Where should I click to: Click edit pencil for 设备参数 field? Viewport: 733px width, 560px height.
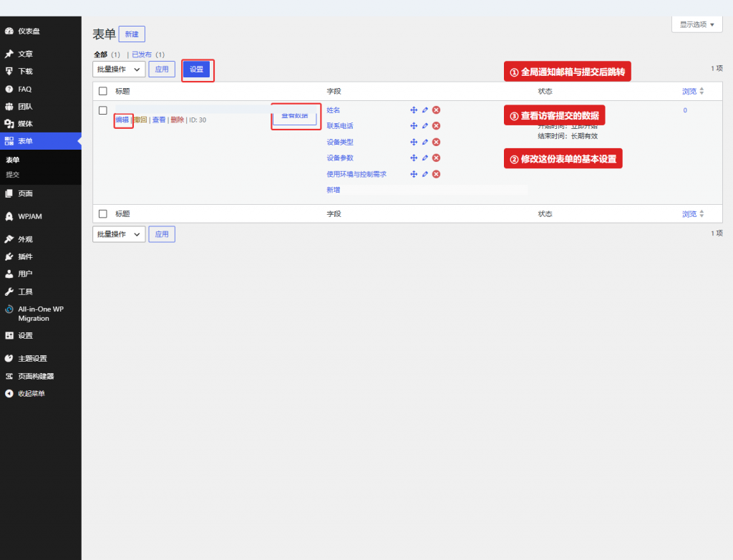click(x=425, y=158)
